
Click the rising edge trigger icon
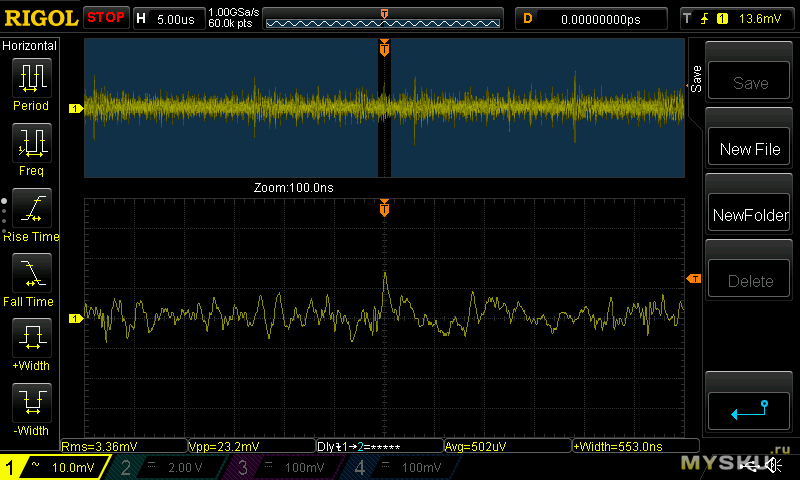[704, 19]
